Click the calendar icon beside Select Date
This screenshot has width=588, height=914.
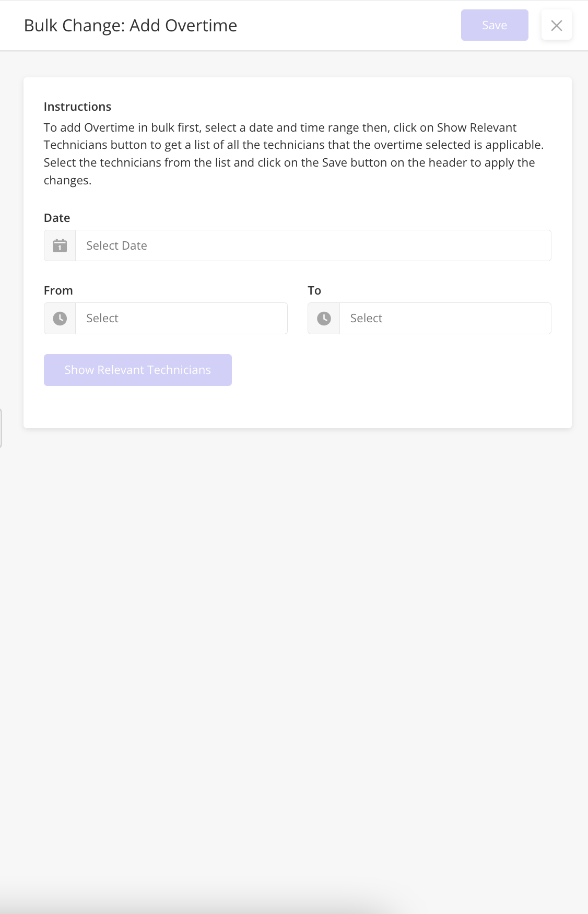click(60, 245)
